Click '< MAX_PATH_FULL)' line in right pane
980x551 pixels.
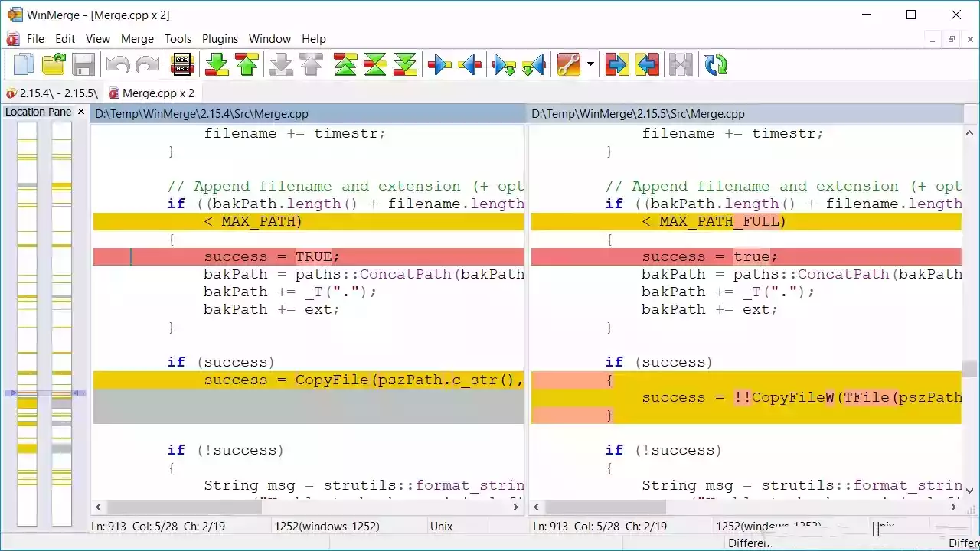746,221
